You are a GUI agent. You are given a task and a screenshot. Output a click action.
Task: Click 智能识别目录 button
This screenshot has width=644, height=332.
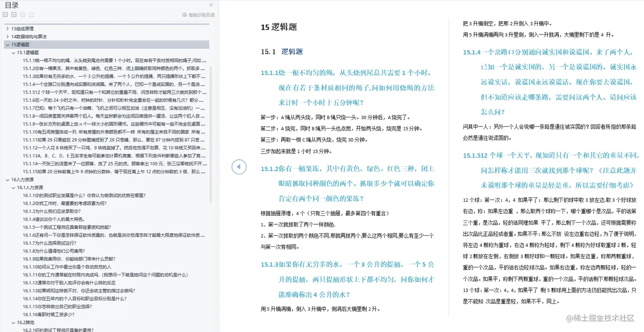pos(198,14)
